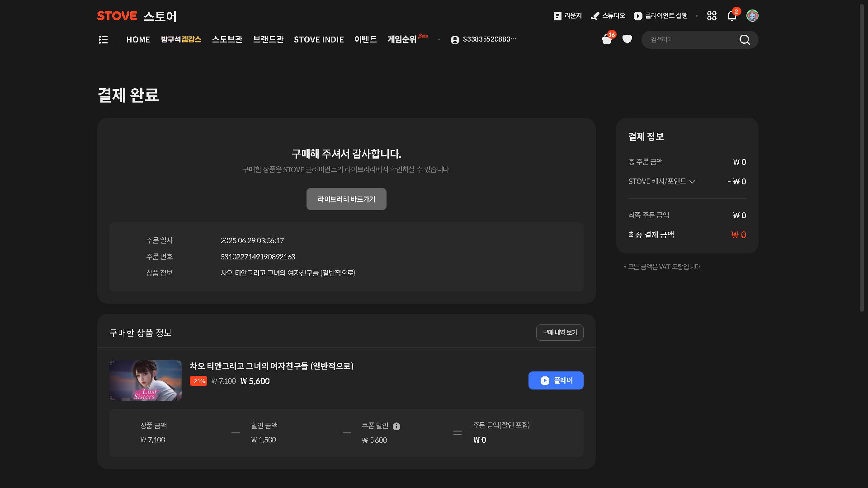
Task: Select order number 5310227149190892163
Action: click(x=258, y=257)
